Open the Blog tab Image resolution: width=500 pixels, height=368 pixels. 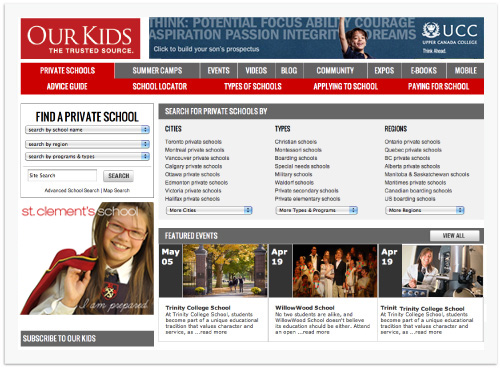point(289,71)
